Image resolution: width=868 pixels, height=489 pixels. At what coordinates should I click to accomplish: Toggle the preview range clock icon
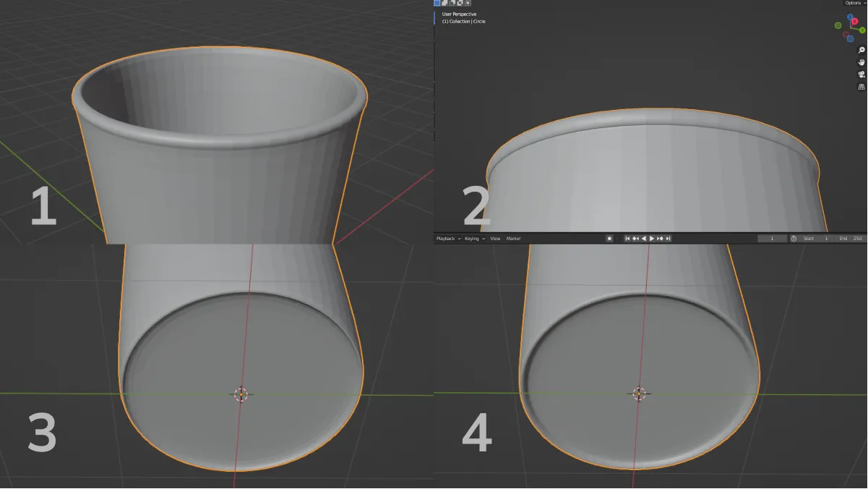[x=794, y=239]
